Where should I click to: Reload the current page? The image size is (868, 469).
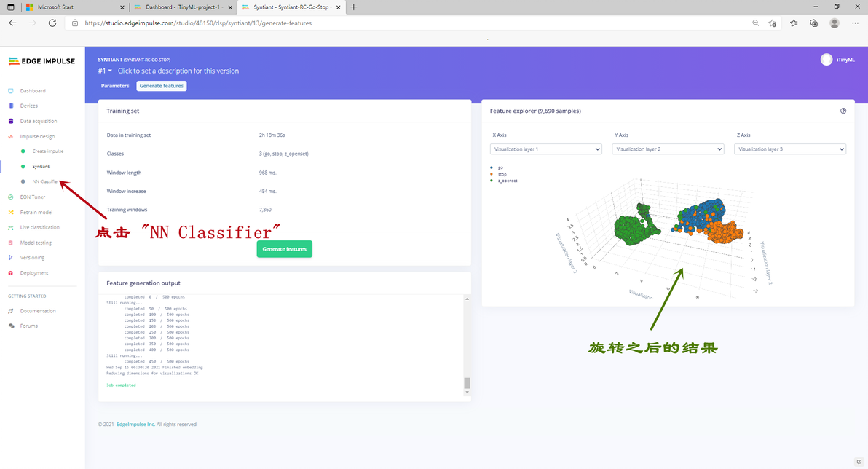[52, 23]
